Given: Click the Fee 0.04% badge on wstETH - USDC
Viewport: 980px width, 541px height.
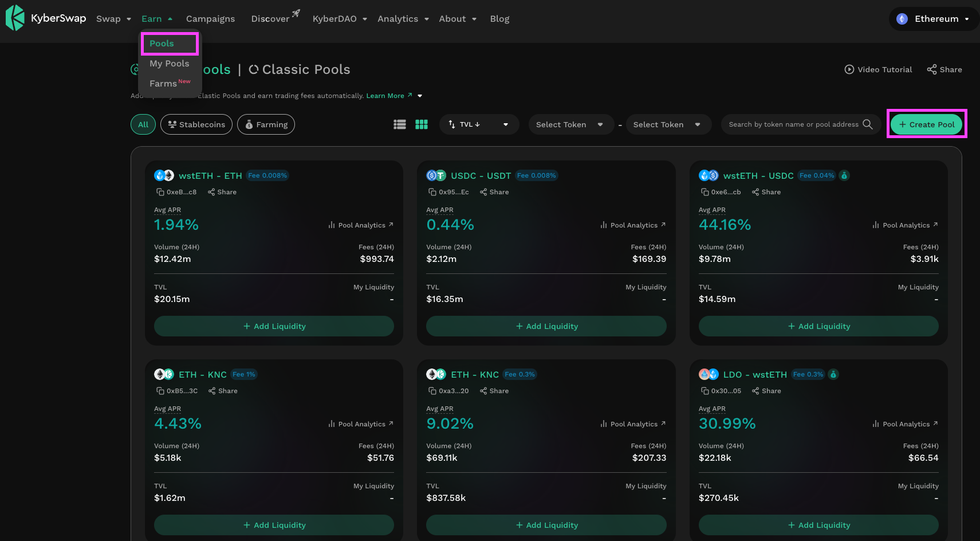Looking at the screenshot, I should tap(817, 175).
